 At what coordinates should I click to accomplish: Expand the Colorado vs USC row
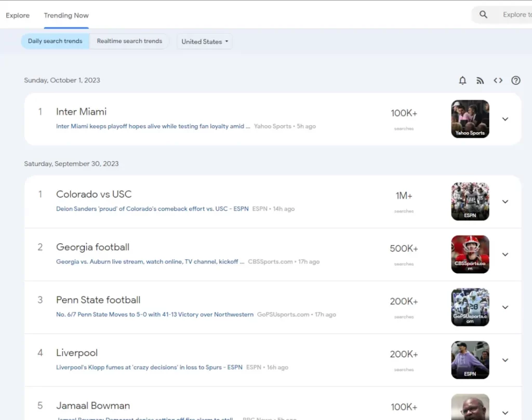point(505,202)
